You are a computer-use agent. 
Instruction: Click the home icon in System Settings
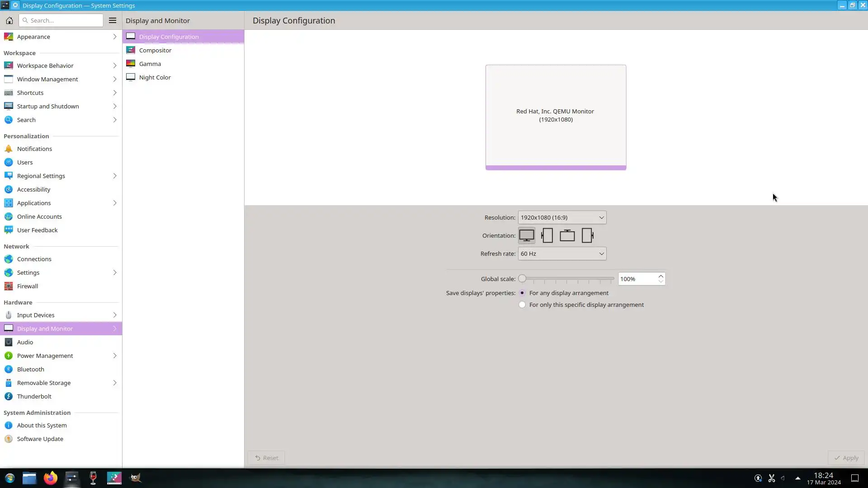(x=9, y=20)
